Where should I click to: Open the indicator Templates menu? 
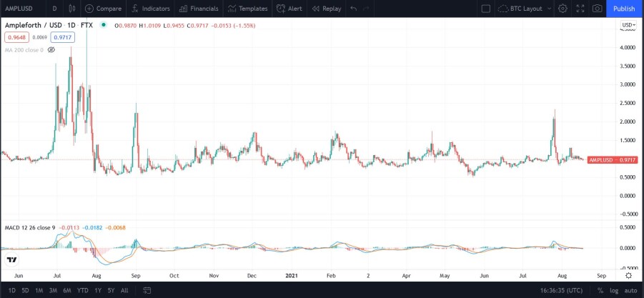(x=247, y=8)
